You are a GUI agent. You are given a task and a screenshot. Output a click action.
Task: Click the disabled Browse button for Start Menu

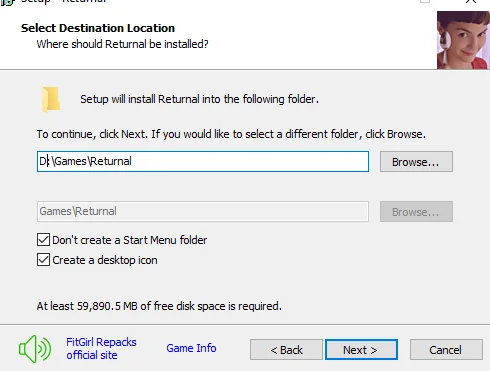pos(416,212)
